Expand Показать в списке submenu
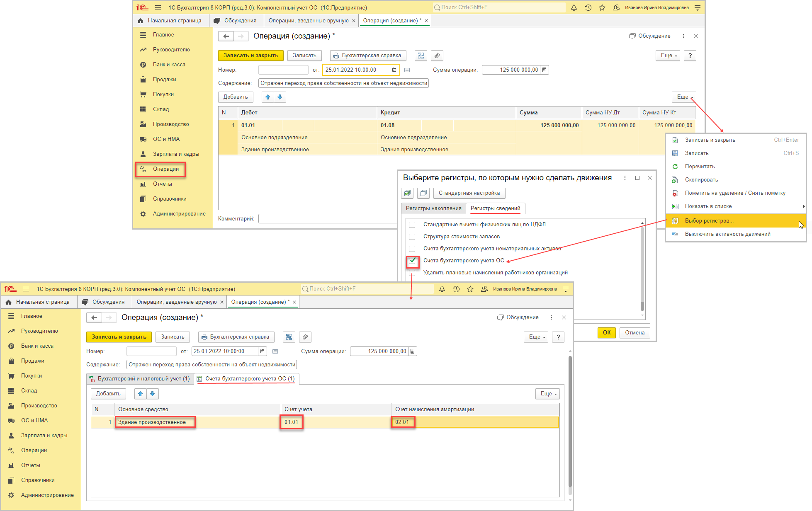Viewport: 812px width, 511px height. click(736, 206)
